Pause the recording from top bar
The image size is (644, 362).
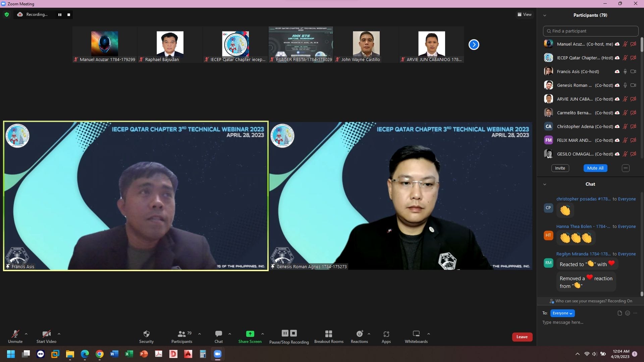pyautogui.click(x=60, y=14)
